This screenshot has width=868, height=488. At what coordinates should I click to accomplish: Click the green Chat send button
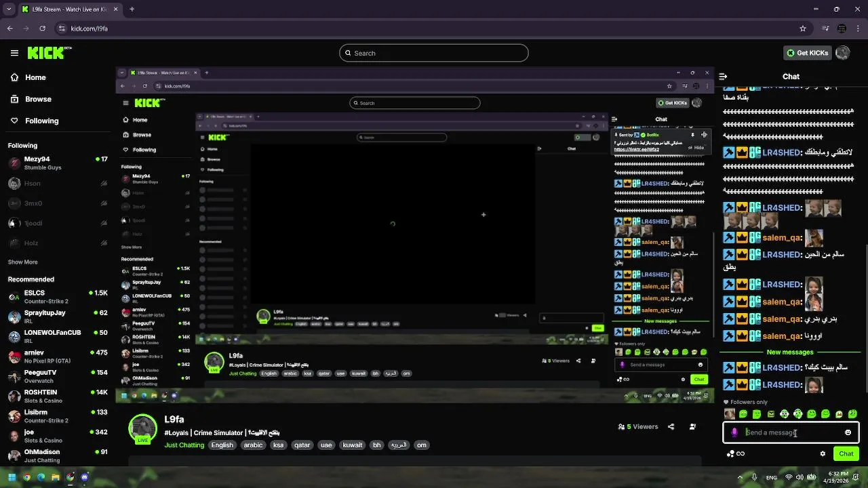point(846,453)
